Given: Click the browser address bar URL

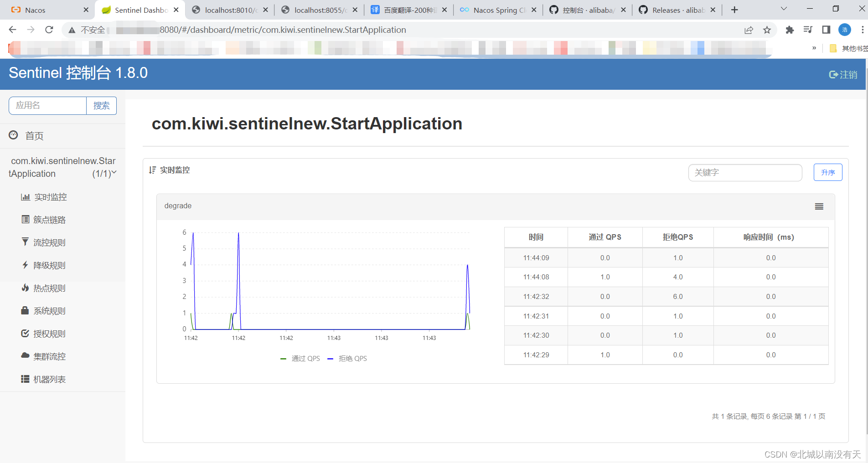Looking at the screenshot, I should 283,30.
